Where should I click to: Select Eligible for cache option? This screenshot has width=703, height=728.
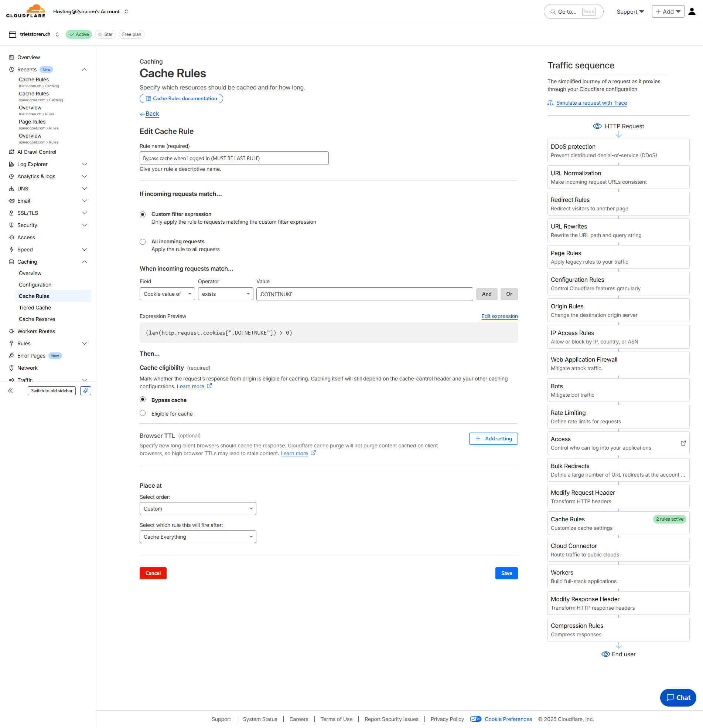143,413
